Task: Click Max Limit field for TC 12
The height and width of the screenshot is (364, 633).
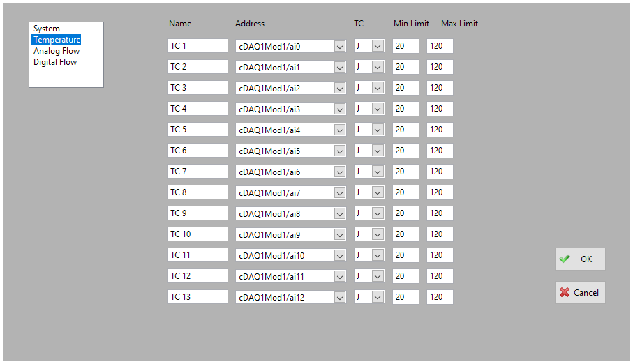Action: click(x=440, y=276)
